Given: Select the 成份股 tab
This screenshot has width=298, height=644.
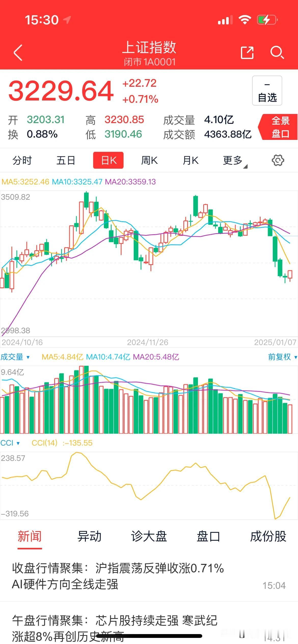Looking at the screenshot, I should tap(268, 536).
